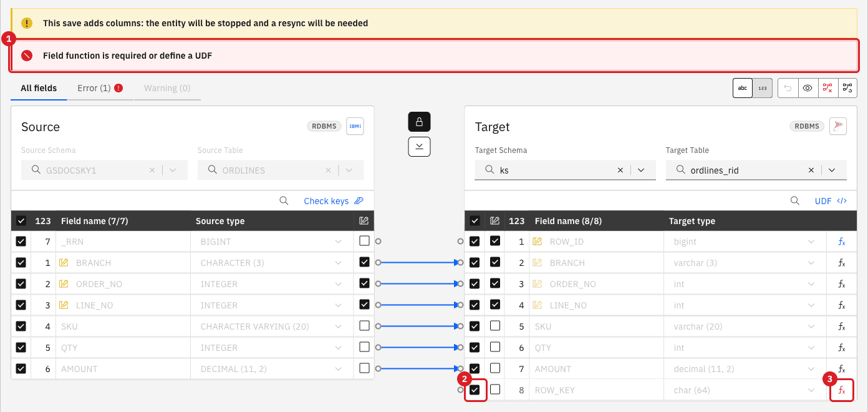Uncheck the source _RRN row selection
Viewport: 868px width, 412px height.
click(21, 241)
